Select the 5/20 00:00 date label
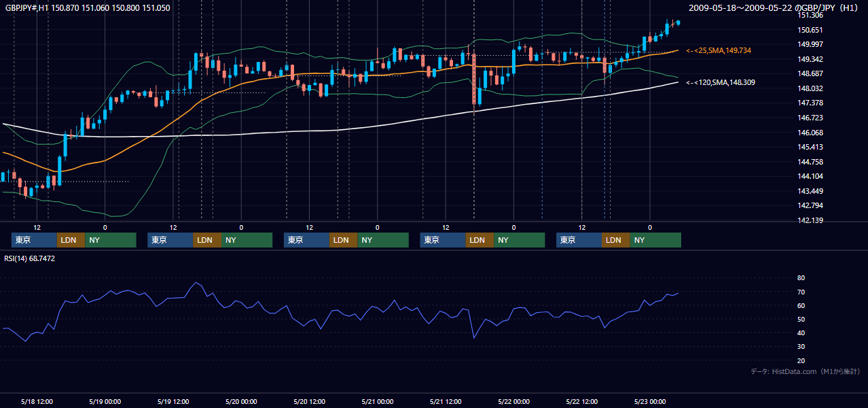Viewport: 868px width, 408px height. [241, 402]
